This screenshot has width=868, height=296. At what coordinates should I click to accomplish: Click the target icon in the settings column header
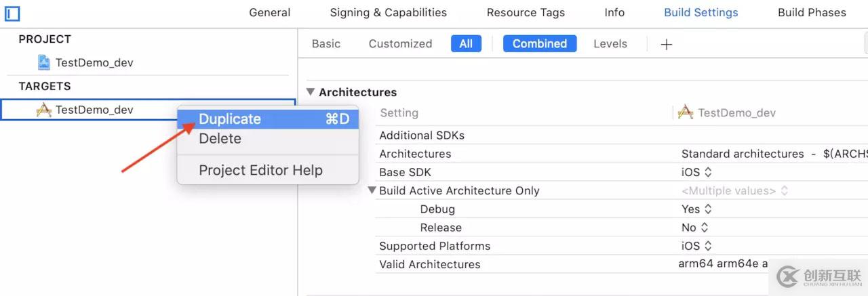click(x=686, y=112)
